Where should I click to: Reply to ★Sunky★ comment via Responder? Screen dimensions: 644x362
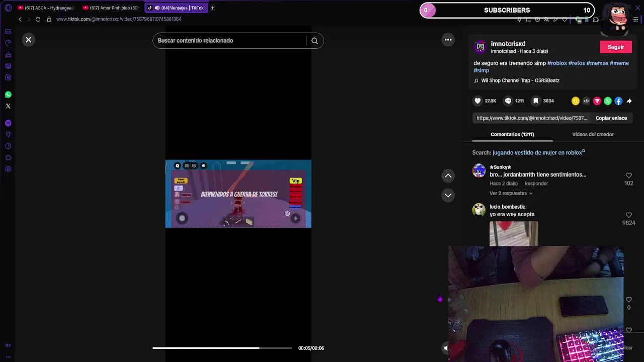536,184
